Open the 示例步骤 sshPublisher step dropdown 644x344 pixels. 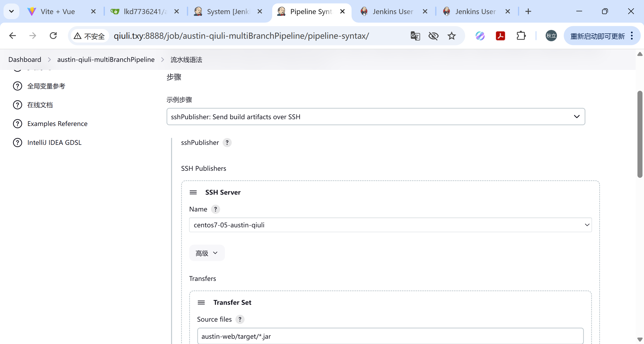[376, 117]
